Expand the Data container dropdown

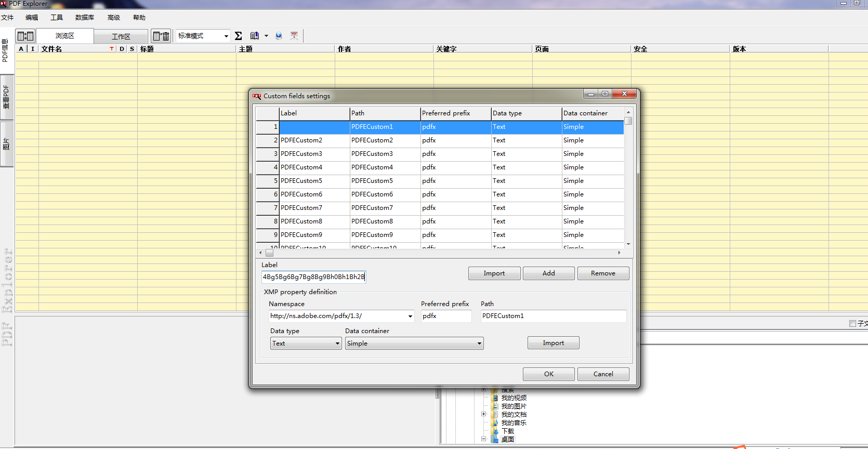click(479, 344)
